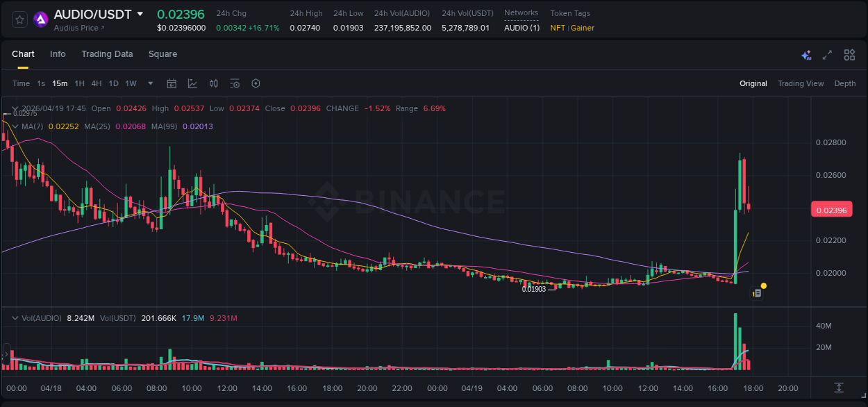Open the chart settings hexagon icon
This screenshot has width=868, height=407.
pyautogui.click(x=256, y=83)
